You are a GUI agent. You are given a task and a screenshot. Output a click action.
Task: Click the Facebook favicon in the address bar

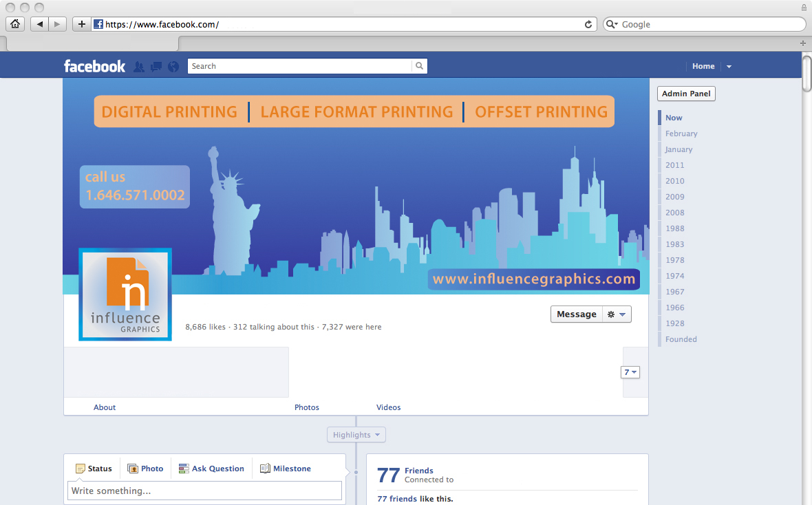(97, 23)
